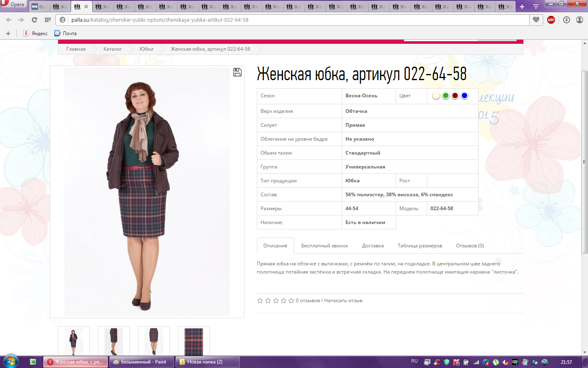
Task: Open the Opera main menu button
Action: (13, 4)
